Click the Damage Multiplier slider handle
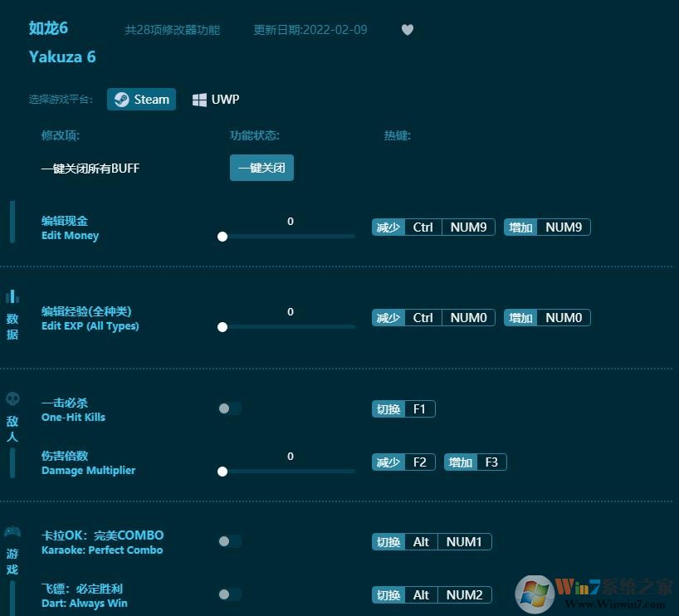Viewport: 679px width, 616px height. [x=222, y=472]
